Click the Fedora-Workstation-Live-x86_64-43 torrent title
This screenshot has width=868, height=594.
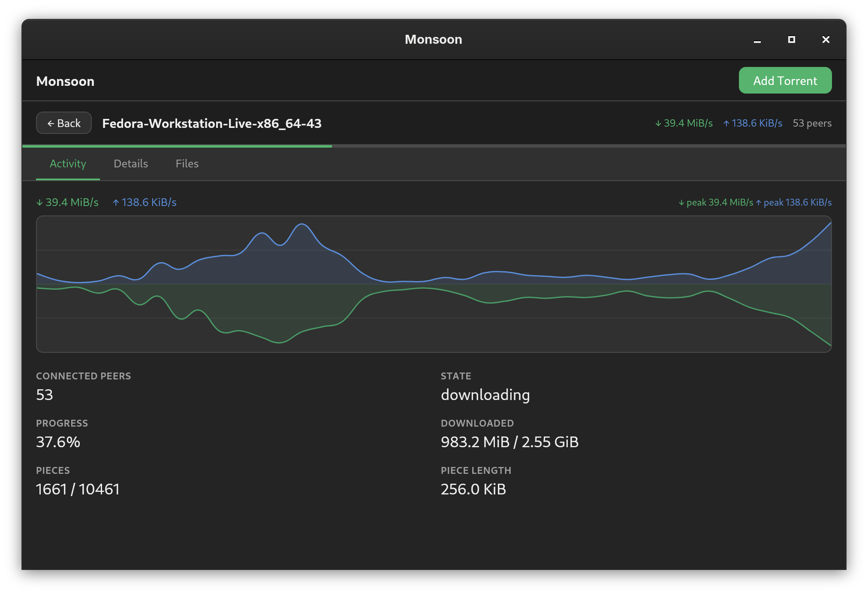pyautogui.click(x=212, y=124)
